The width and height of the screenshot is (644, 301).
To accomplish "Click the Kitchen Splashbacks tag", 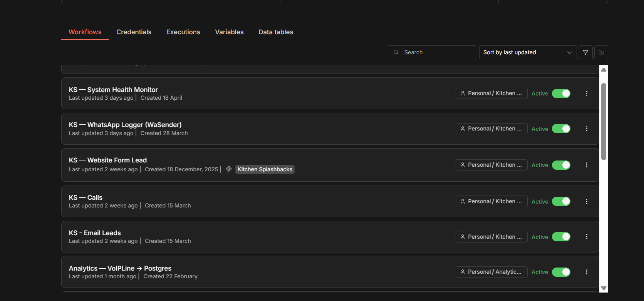I will point(265,170).
